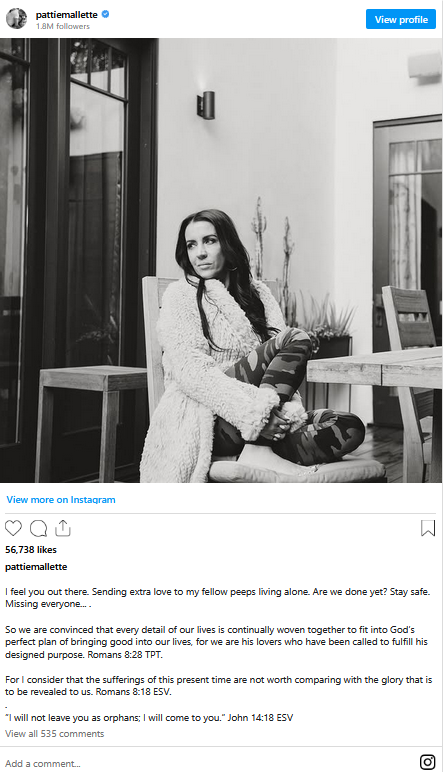This screenshot has height=772, width=443.
Task: Click the blue verified badge
Action: point(105,14)
